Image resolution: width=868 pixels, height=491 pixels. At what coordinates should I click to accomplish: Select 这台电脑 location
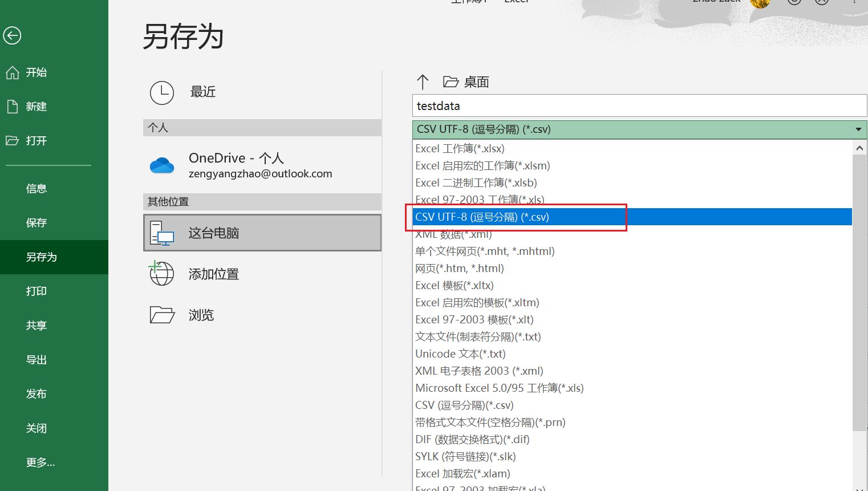pyautogui.click(x=262, y=233)
